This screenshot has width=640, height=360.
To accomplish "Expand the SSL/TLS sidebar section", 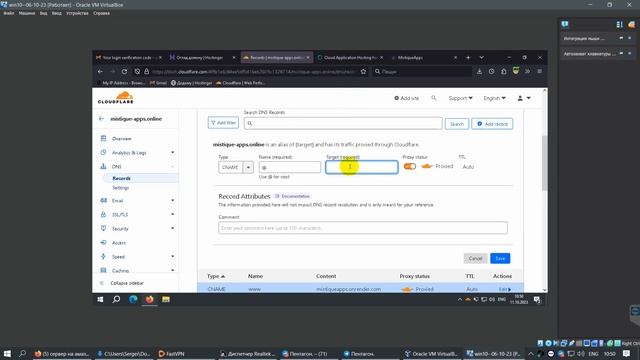I will tap(172, 214).
